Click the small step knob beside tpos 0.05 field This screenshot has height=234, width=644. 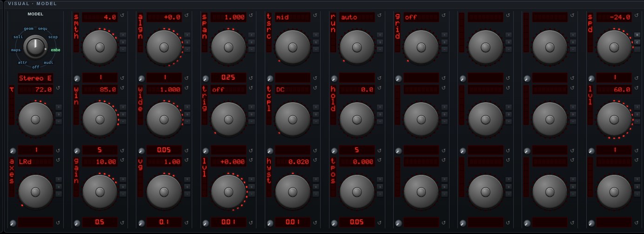[x=334, y=223]
